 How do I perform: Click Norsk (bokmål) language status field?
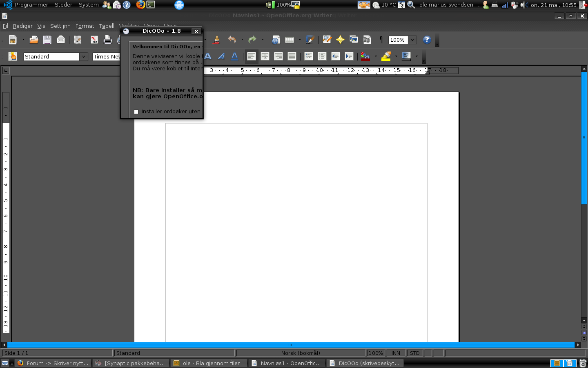coord(301,353)
